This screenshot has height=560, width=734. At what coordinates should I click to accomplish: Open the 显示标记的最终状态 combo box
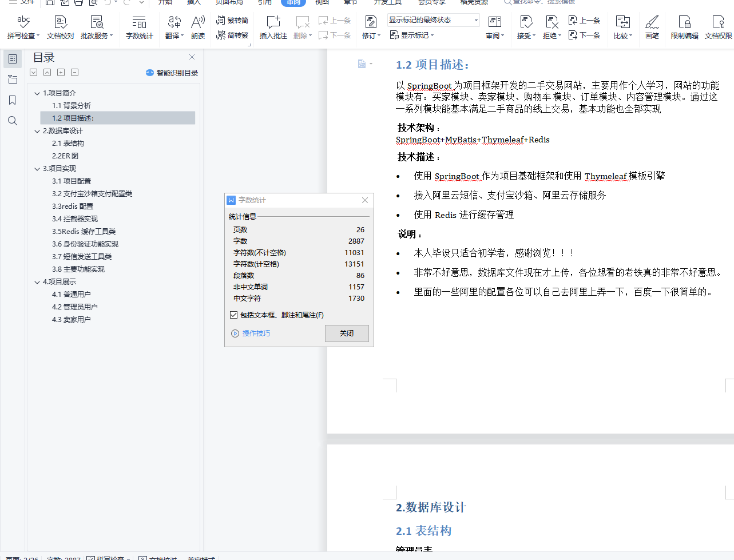pos(434,20)
